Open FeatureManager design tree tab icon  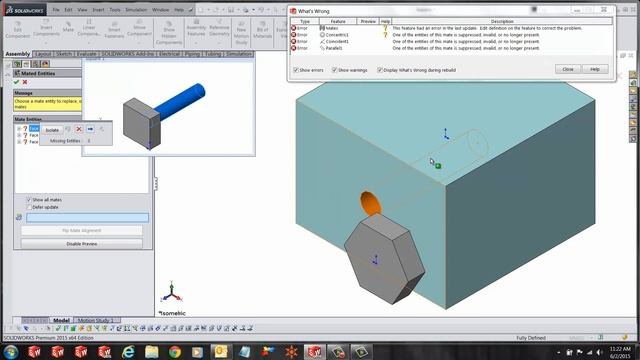point(17,64)
